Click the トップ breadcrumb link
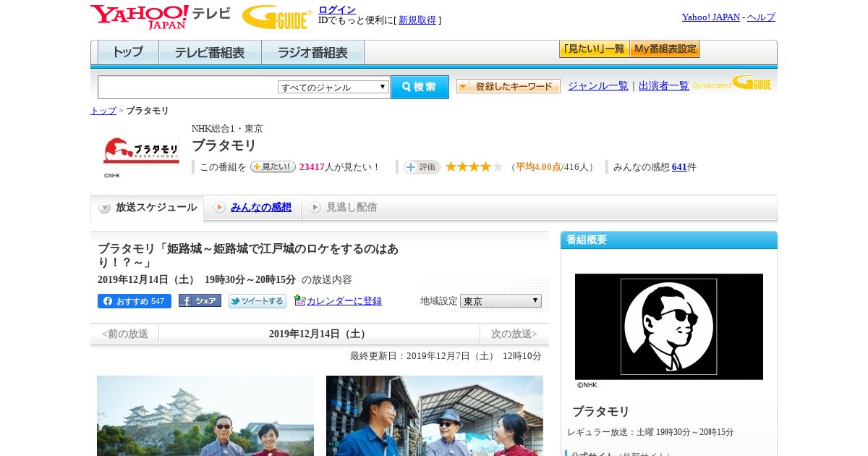The width and height of the screenshot is (868, 456). click(x=103, y=111)
